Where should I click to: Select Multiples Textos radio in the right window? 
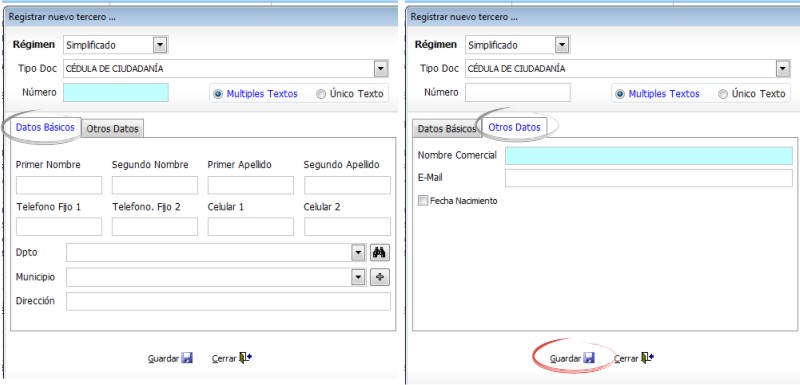(620, 94)
